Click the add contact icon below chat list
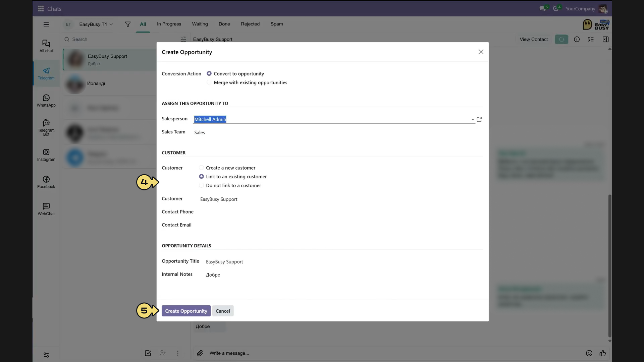The width and height of the screenshot is (644, 362). [163, 353]
